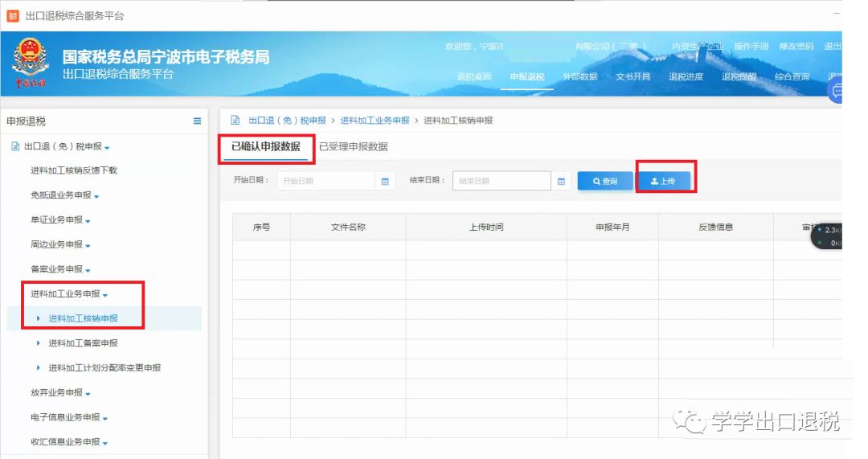Click the 进料加工业务申报 breadcrumb link
Screen dimensions: 868x459
tap(375, 120)
